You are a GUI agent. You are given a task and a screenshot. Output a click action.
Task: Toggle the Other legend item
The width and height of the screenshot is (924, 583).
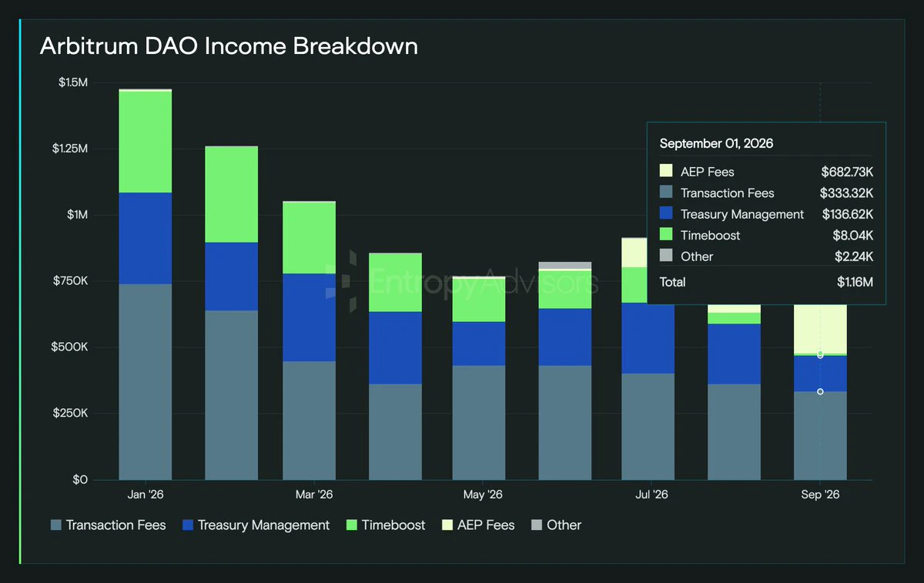coord(556,525)
